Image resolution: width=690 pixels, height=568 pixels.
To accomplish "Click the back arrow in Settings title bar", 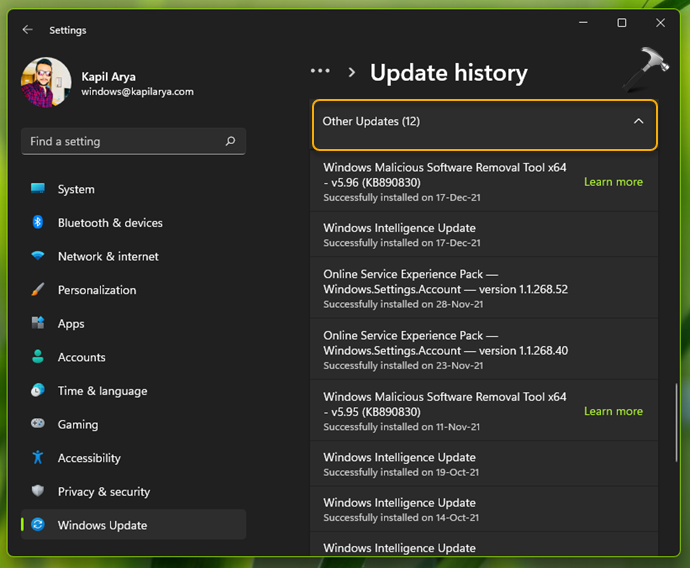I will (28, 30).
